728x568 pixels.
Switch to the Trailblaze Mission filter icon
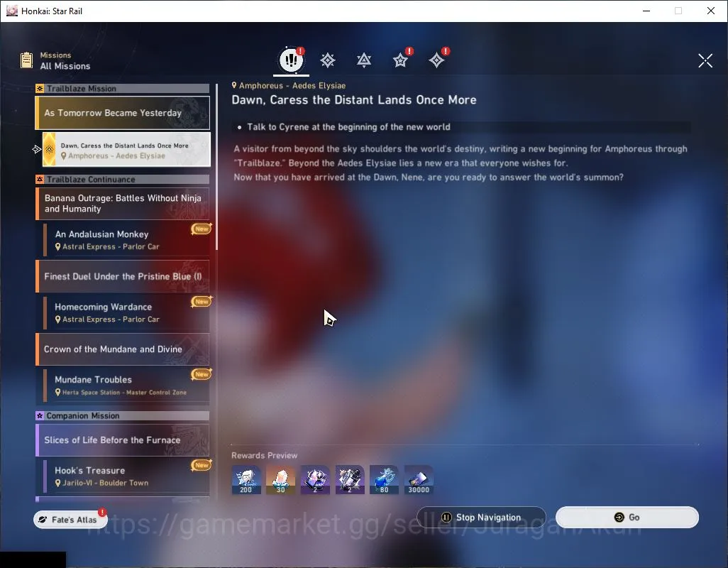328,60
